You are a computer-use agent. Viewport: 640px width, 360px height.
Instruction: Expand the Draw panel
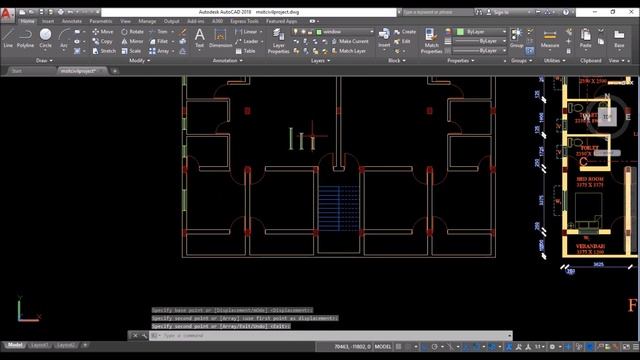(44, 60)
